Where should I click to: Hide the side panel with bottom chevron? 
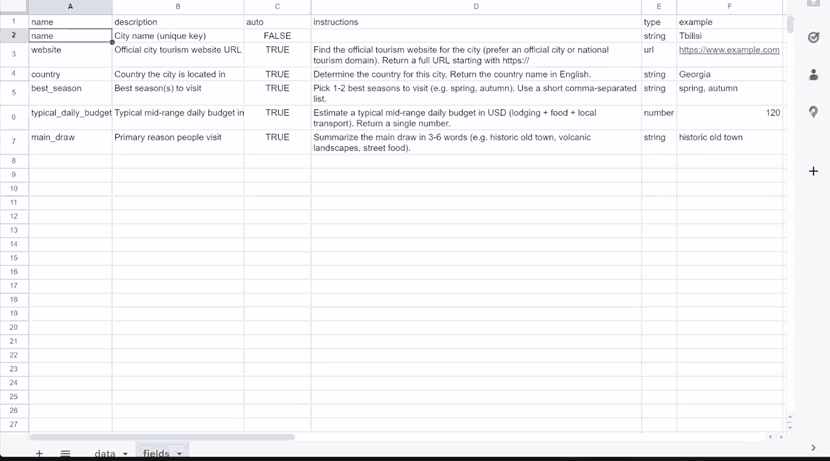pyautogui.click(x=814, y=448)
